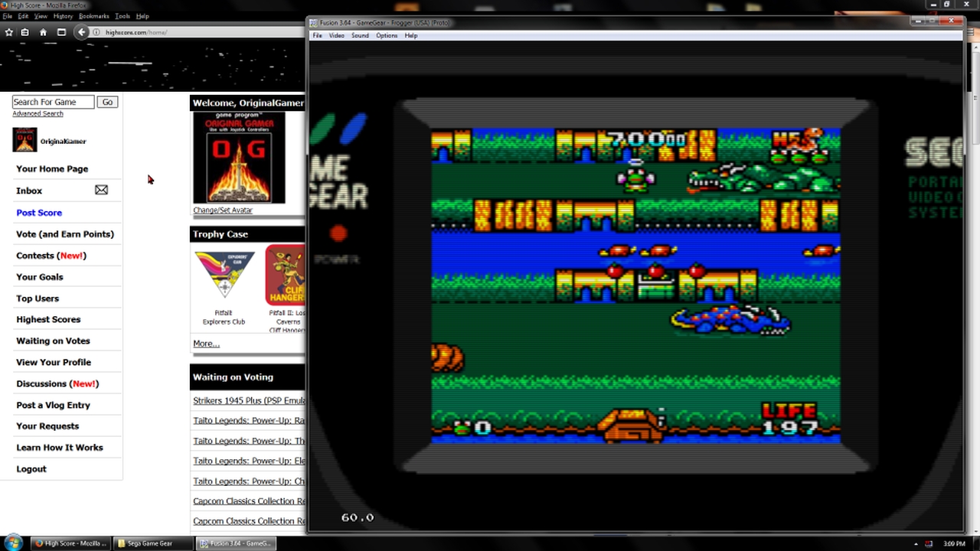Click the Firefox hamburger menu icon

(x=61, y=32)
